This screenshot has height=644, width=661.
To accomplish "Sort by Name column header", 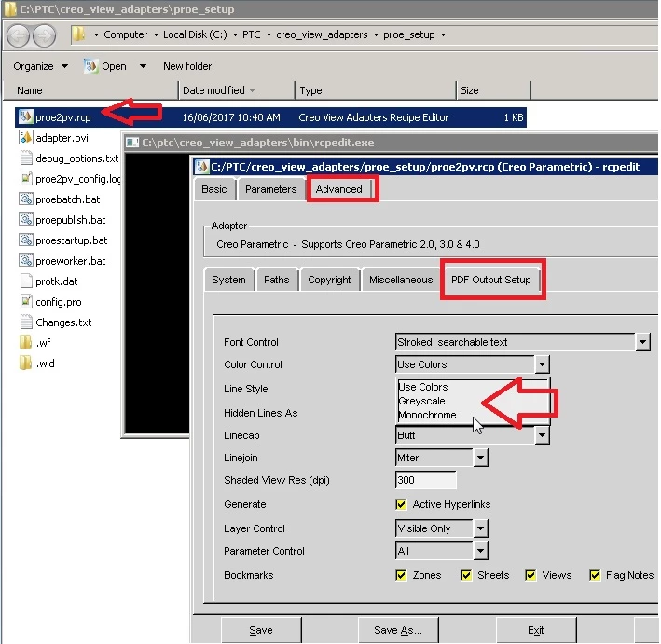I will pos(90,90).
